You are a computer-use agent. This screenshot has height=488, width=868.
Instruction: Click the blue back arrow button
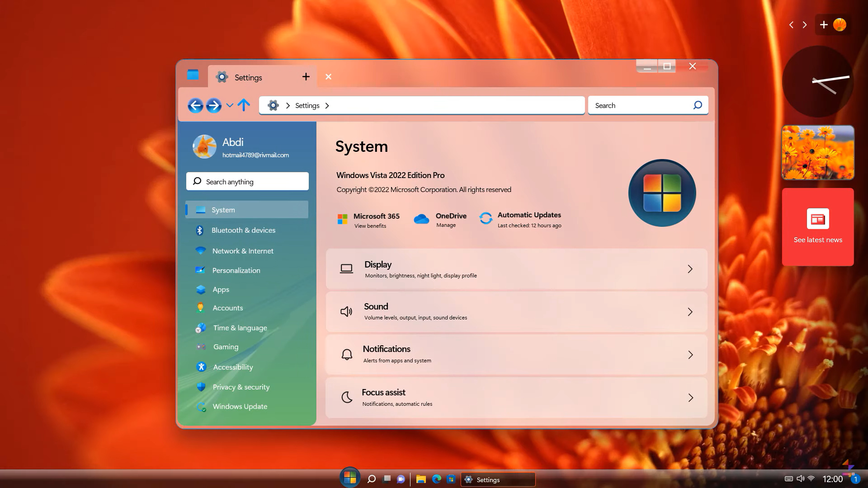point(195,106)
